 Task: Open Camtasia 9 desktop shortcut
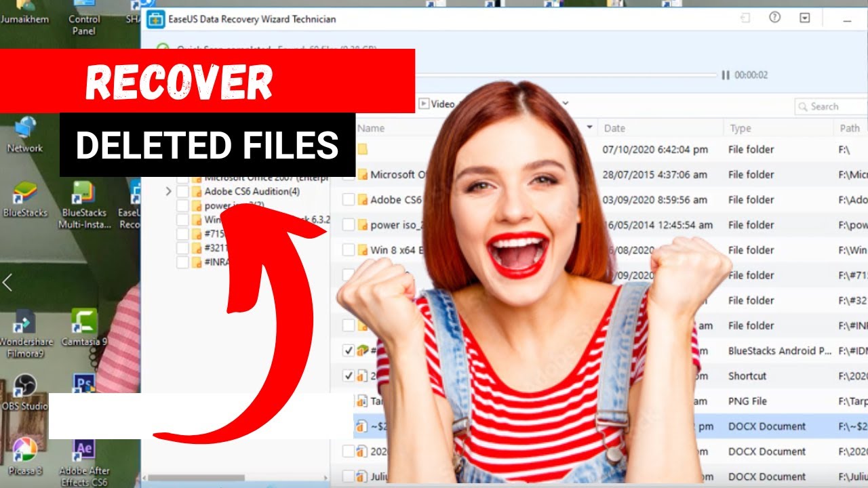click(84, 327)
